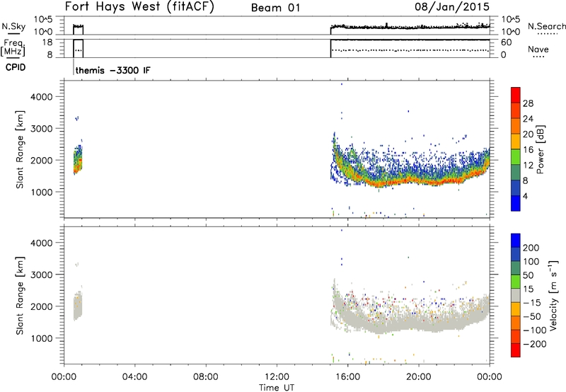Click the early-morning gray patch in velocity panel

click(x=78, y=306)
